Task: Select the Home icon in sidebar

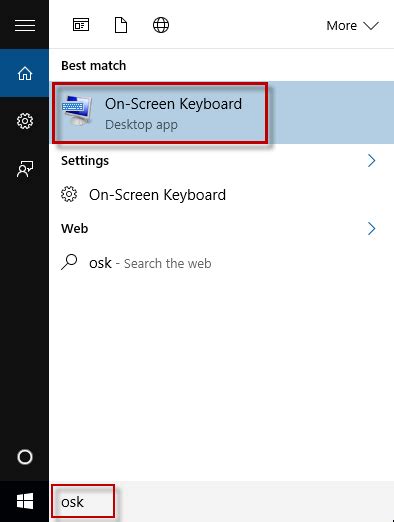Action: coord(25,73)
